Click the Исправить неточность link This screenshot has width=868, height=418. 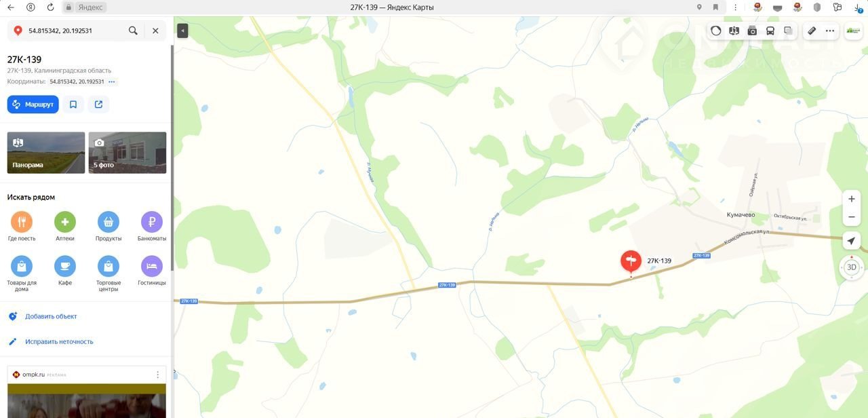pos(59,341)
